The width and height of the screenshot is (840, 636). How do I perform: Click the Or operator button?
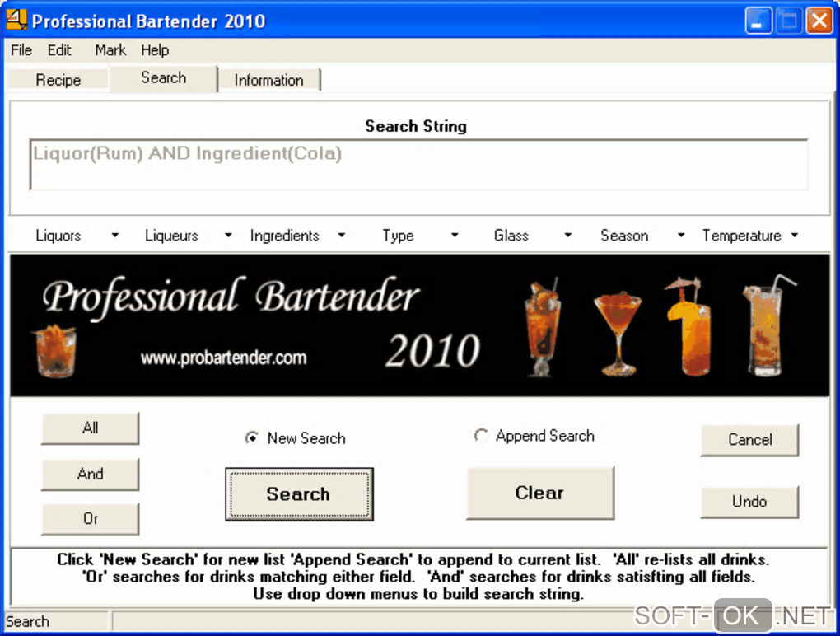point(90,519)
